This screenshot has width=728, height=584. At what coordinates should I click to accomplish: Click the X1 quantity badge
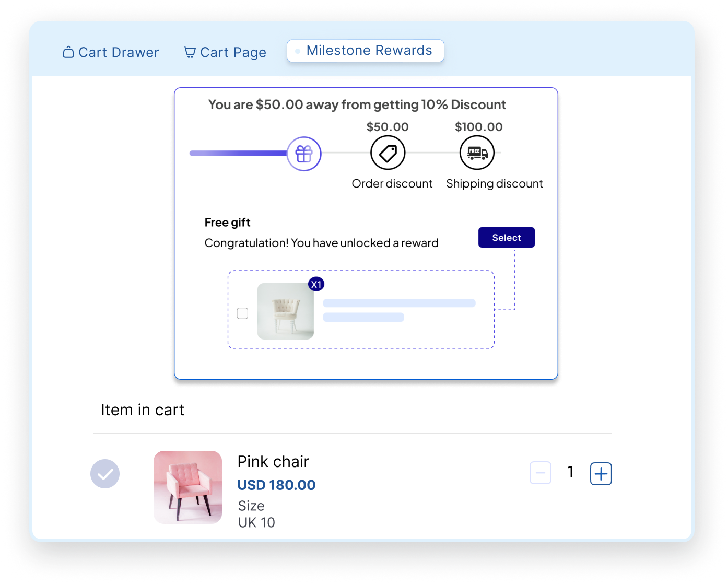coord(316,284)
